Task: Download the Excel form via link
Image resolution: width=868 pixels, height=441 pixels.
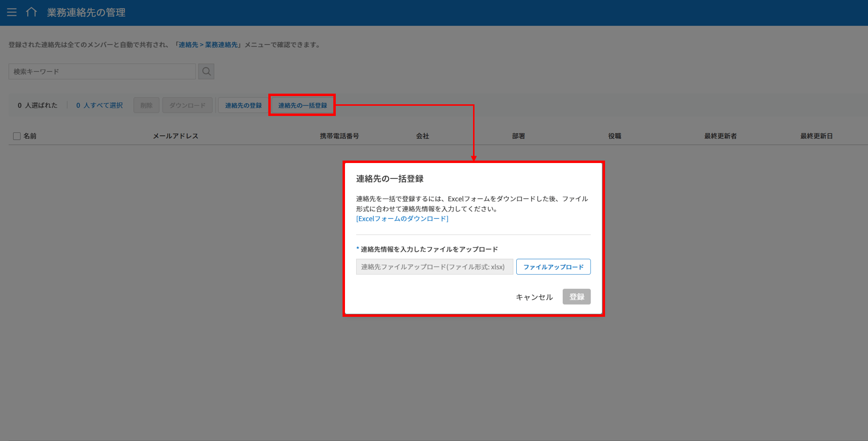Action: tap(402, 219)
